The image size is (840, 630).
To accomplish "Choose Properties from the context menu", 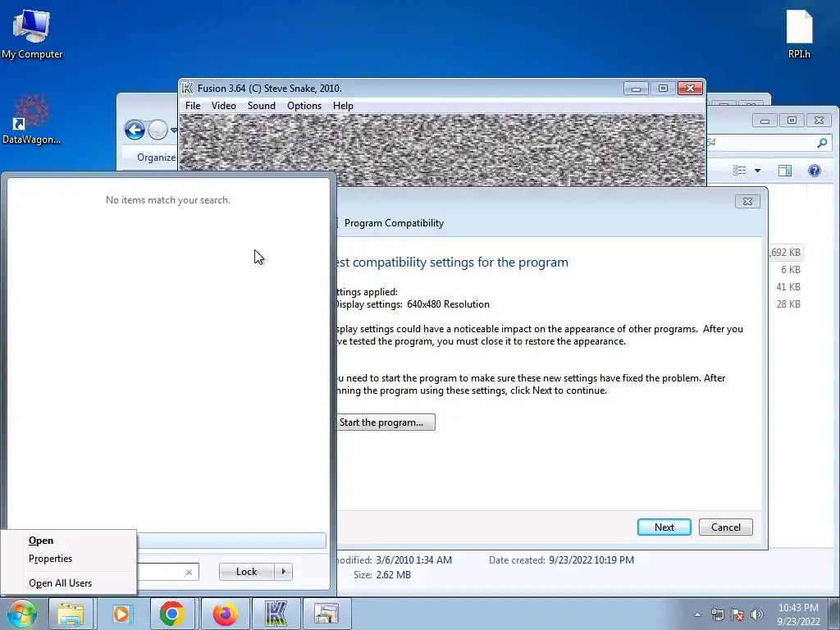I will [x=69, y=558].
